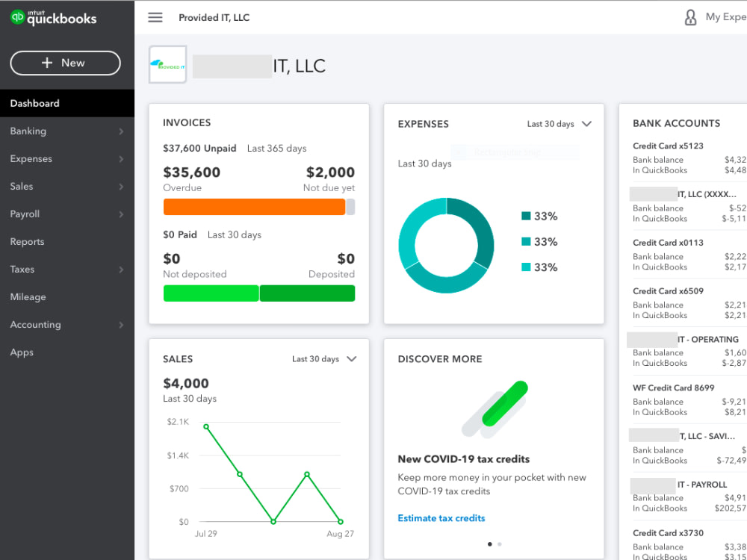747x560 pixels.
Task: Open Apps from the sidebar
Action: (x=22, y=352)
